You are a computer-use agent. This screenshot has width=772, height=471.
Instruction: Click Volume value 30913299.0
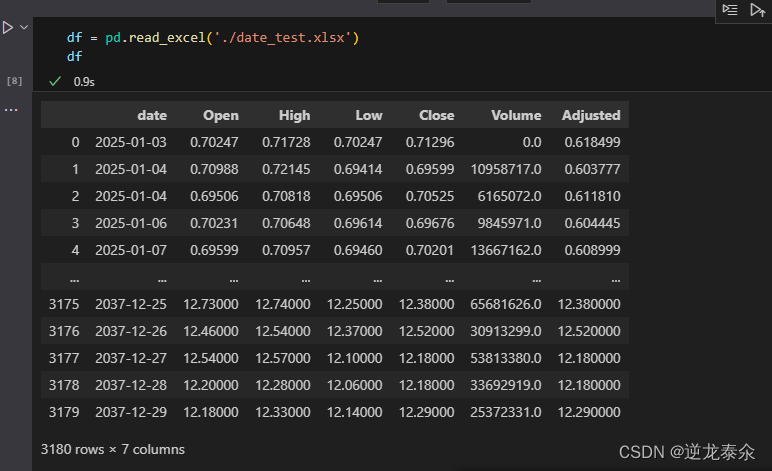click(x=506, y=331)
